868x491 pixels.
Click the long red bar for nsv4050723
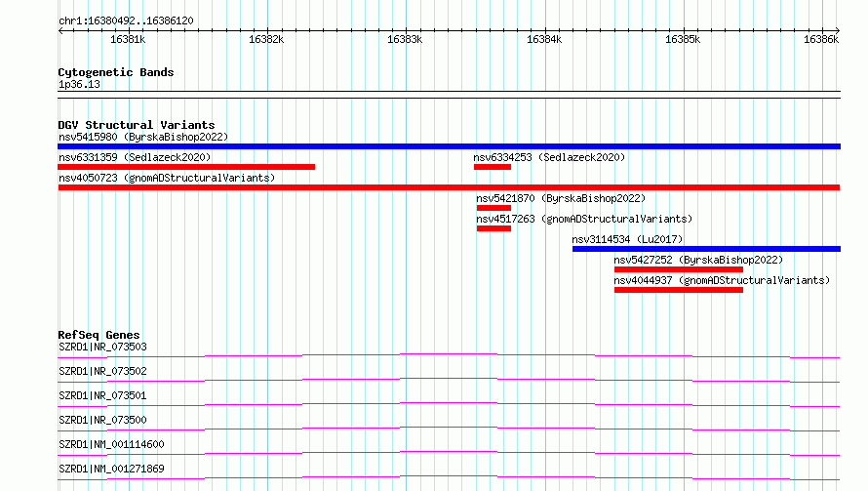449,187
